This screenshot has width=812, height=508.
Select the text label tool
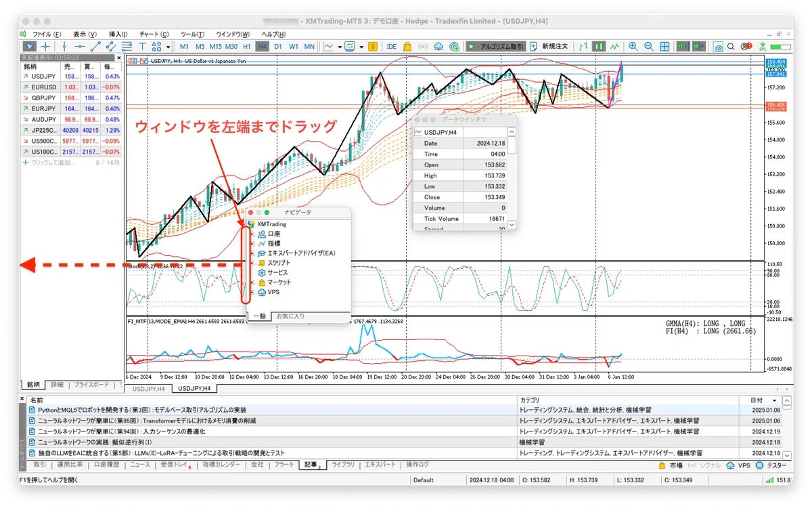click(142, 47)
